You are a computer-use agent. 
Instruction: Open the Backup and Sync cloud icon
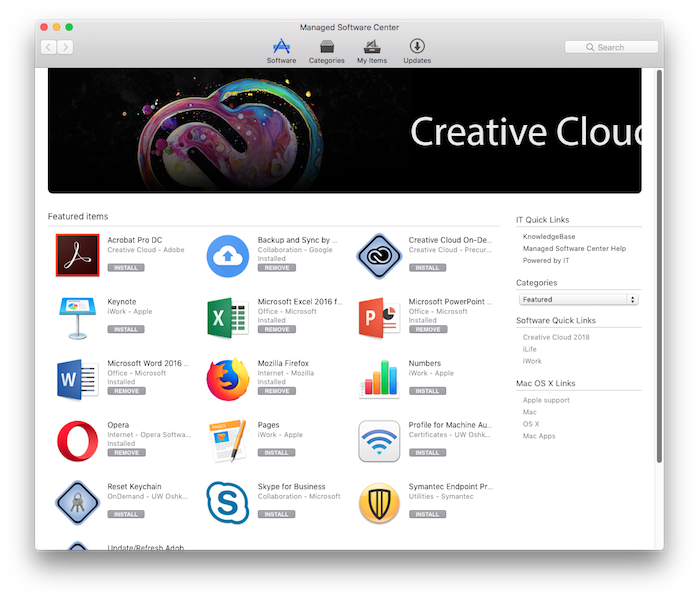coord(228,256)
